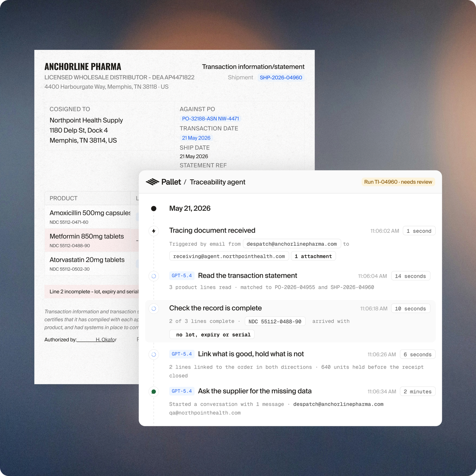Click the 'no lot, expiry or serial' chip
The height and width of the screenshot is (476, 476).
(212, 334)
